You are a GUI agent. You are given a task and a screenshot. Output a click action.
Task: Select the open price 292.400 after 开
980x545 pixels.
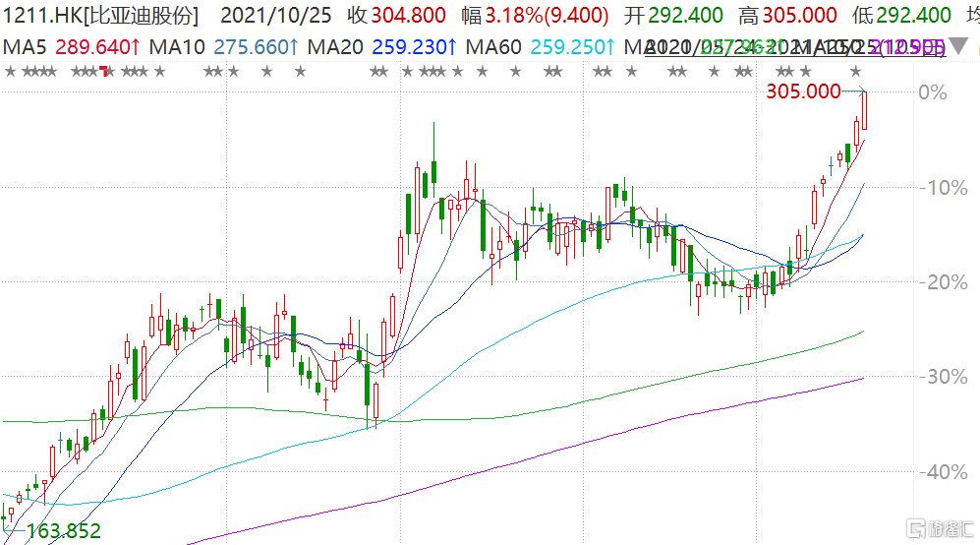685,15
